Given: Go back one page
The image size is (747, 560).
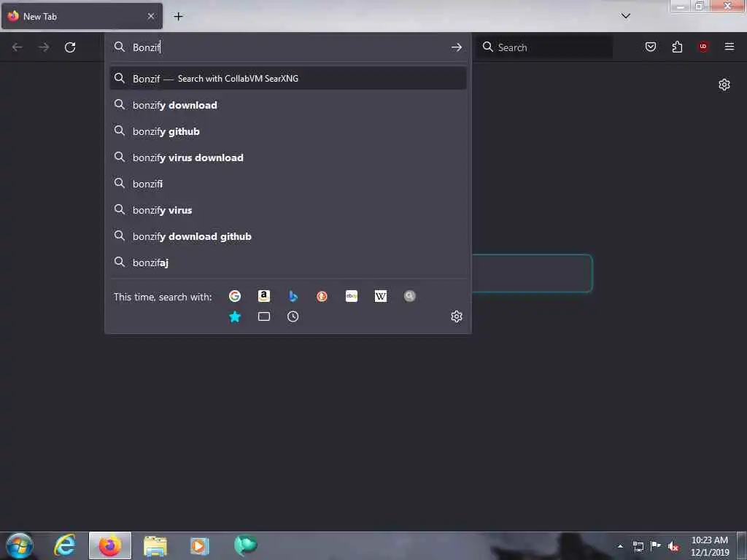Looking at the screenshot, I should coord(18,47).
